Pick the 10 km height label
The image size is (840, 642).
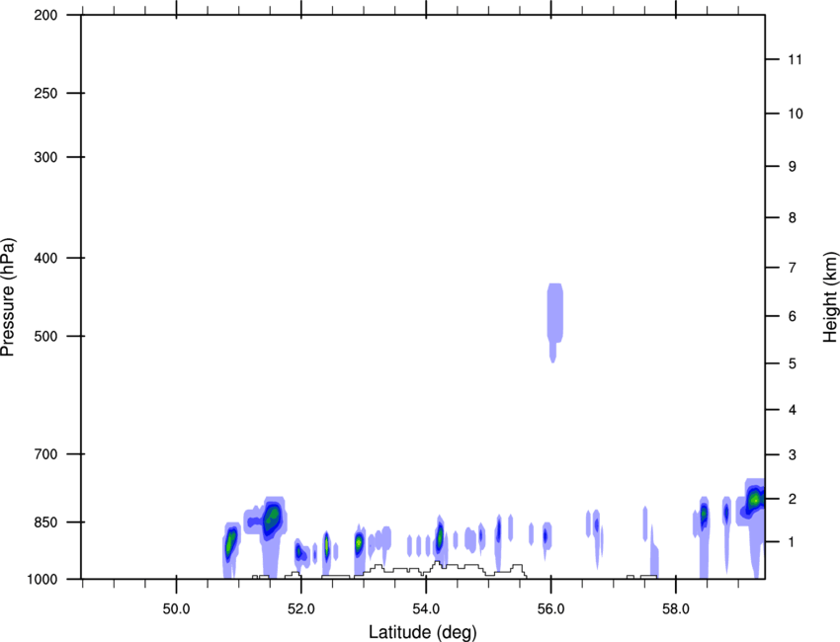[795, 114]
